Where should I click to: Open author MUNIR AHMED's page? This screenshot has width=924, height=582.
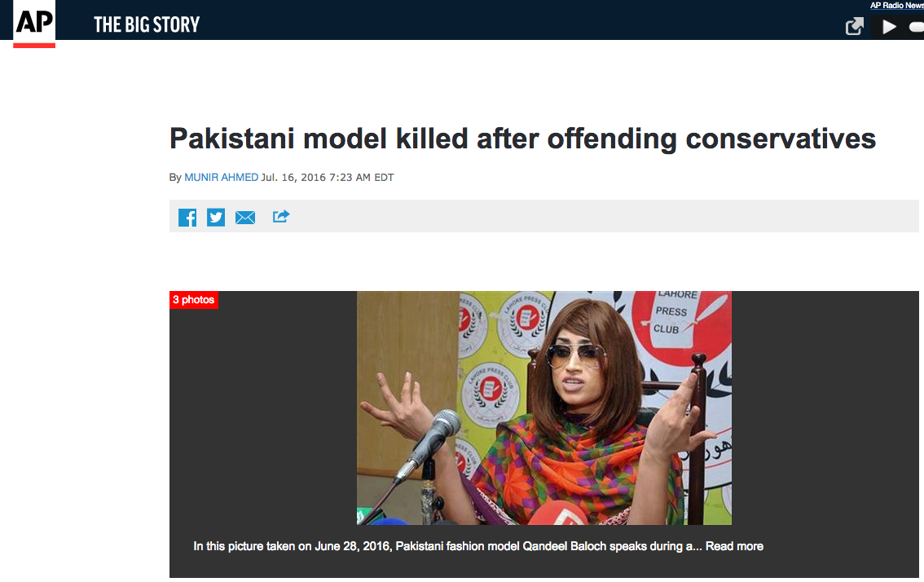point(221,178)
